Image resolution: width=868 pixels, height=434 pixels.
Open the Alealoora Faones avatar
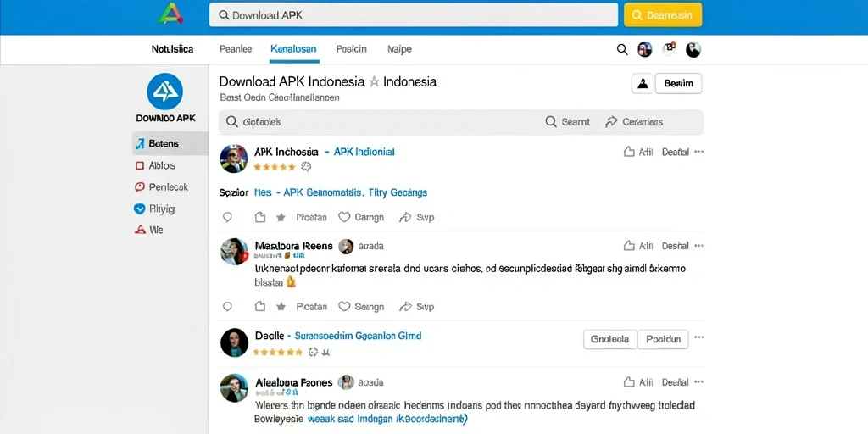234,387
